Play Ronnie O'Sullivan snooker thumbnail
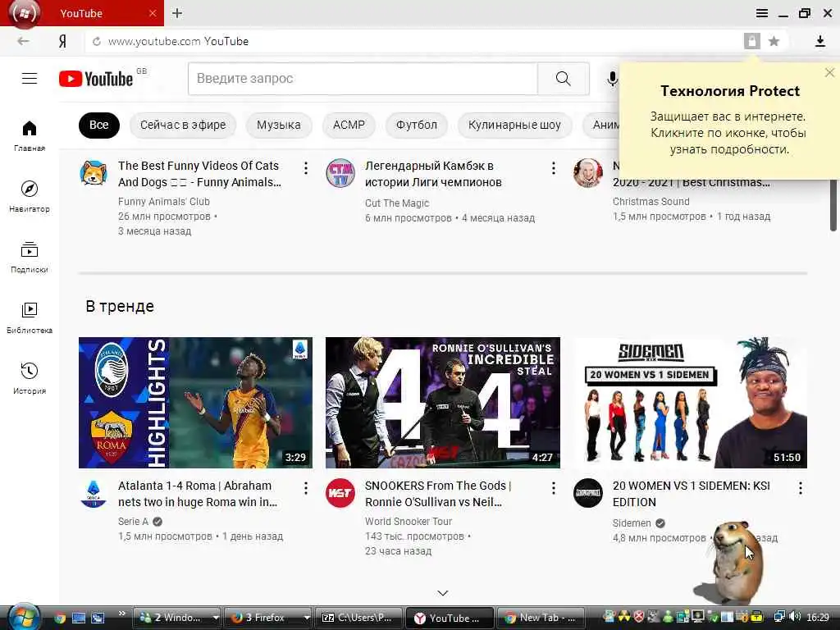This screenshot has height=630, width=840. coord(442,403)
